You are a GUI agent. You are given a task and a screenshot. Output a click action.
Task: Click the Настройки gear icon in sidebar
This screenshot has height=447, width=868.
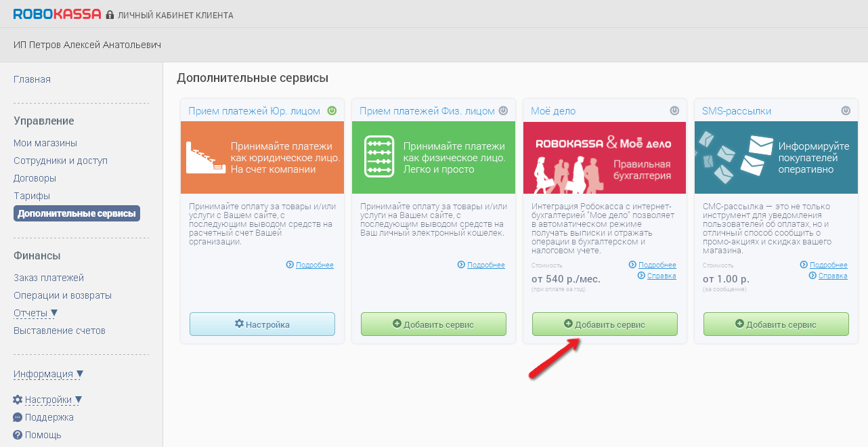tap(18, 400)
